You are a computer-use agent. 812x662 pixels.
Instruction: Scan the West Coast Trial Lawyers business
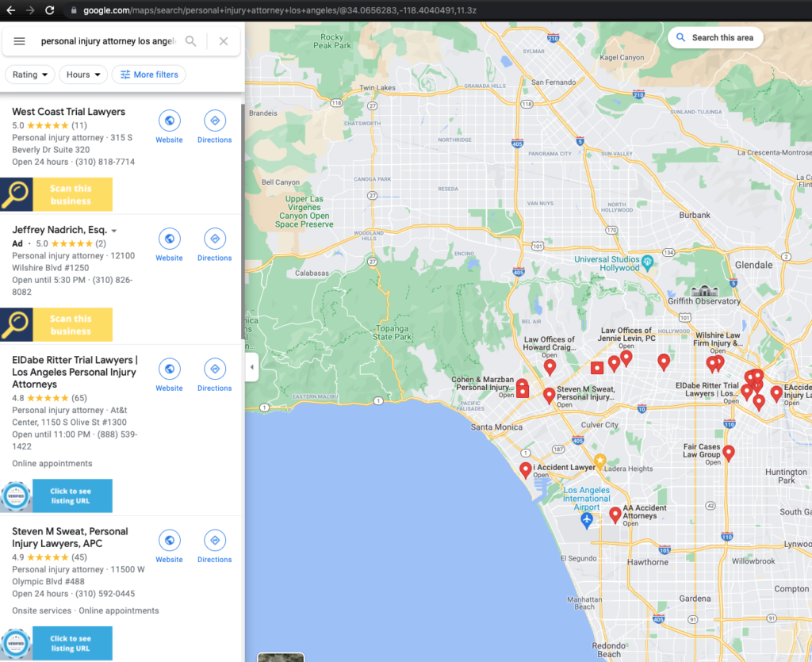point(56,194)
